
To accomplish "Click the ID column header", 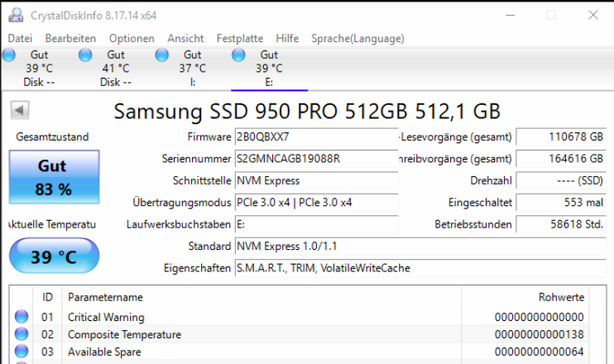I will click(47, 297).
